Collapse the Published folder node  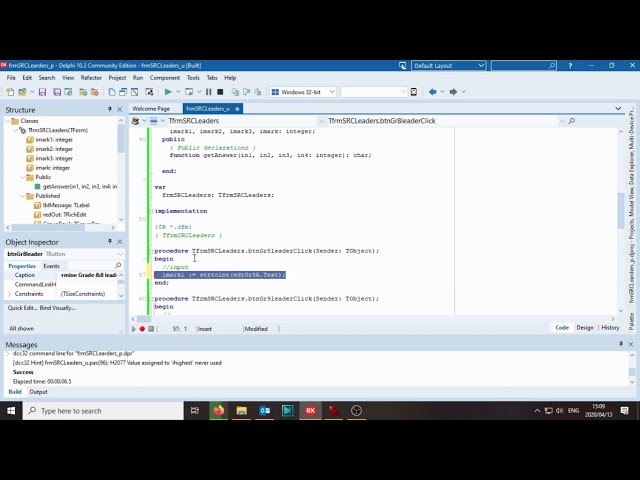(x=22, y=196)
